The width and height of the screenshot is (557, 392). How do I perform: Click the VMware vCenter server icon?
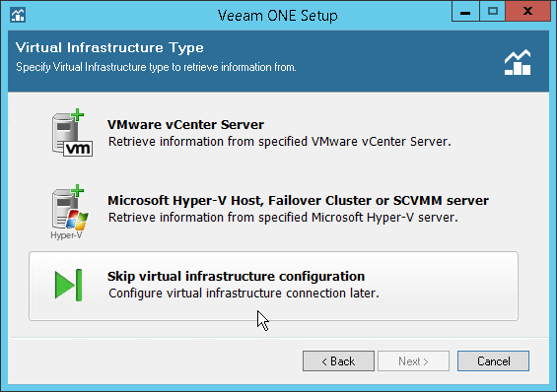click(73, 133)
